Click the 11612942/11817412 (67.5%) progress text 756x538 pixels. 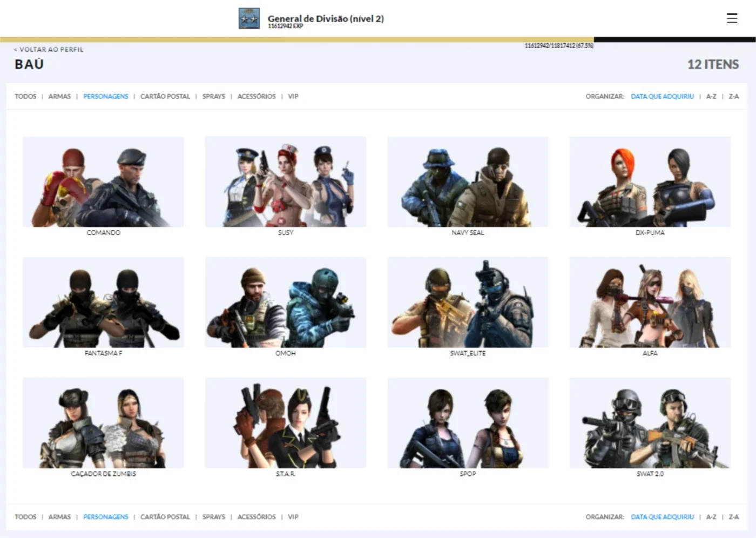(559, 46)
